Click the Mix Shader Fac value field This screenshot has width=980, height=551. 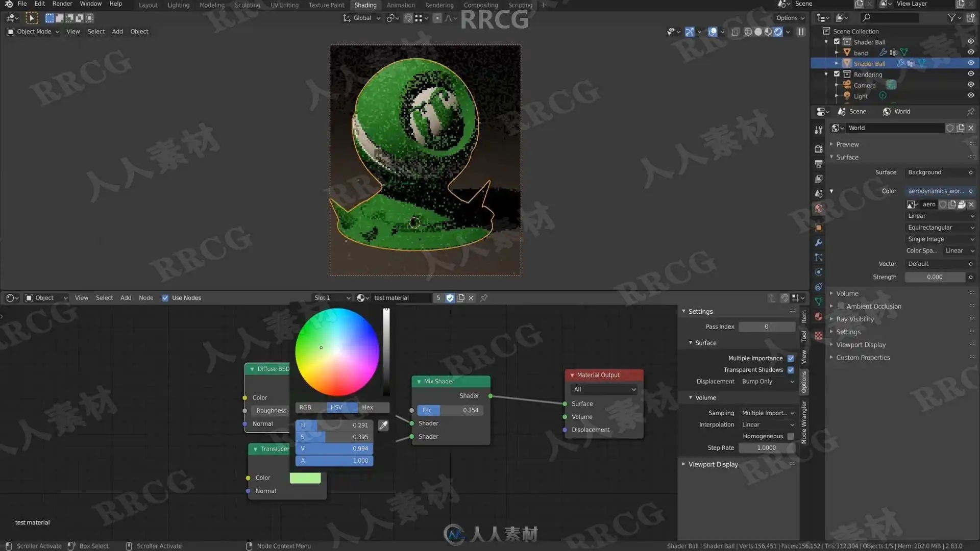pos(450,410)
